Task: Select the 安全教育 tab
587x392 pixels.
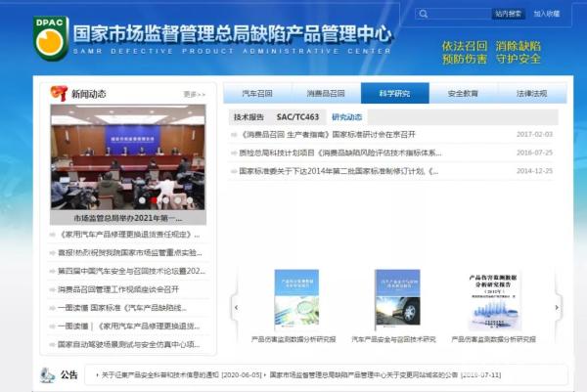Action: point(463,94)
